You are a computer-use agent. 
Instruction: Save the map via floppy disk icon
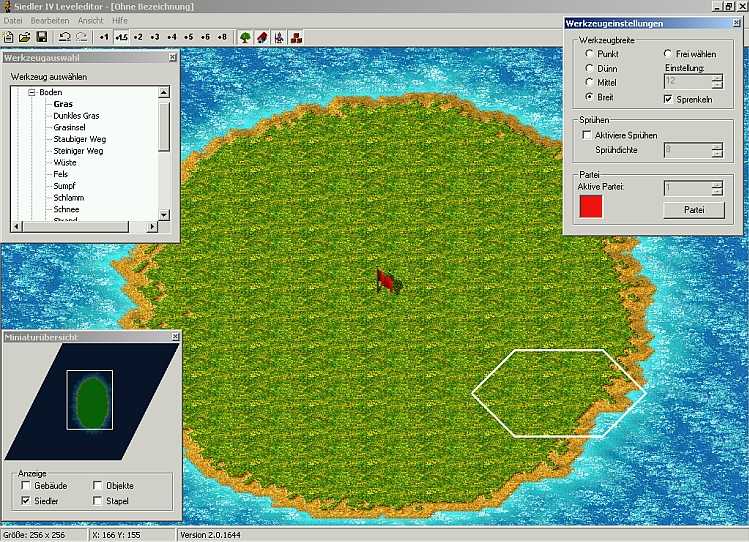pyautogui.click(x=42, y=37)
